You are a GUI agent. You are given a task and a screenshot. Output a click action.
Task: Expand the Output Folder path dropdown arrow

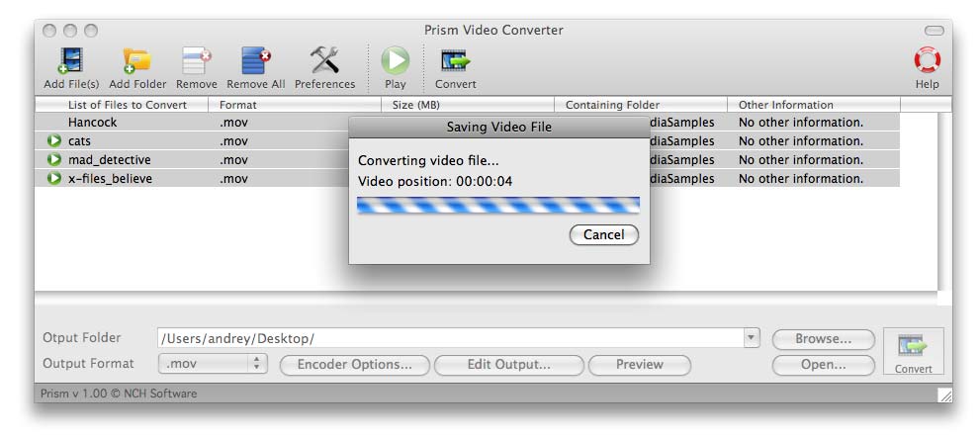click(x=752, y=338)
